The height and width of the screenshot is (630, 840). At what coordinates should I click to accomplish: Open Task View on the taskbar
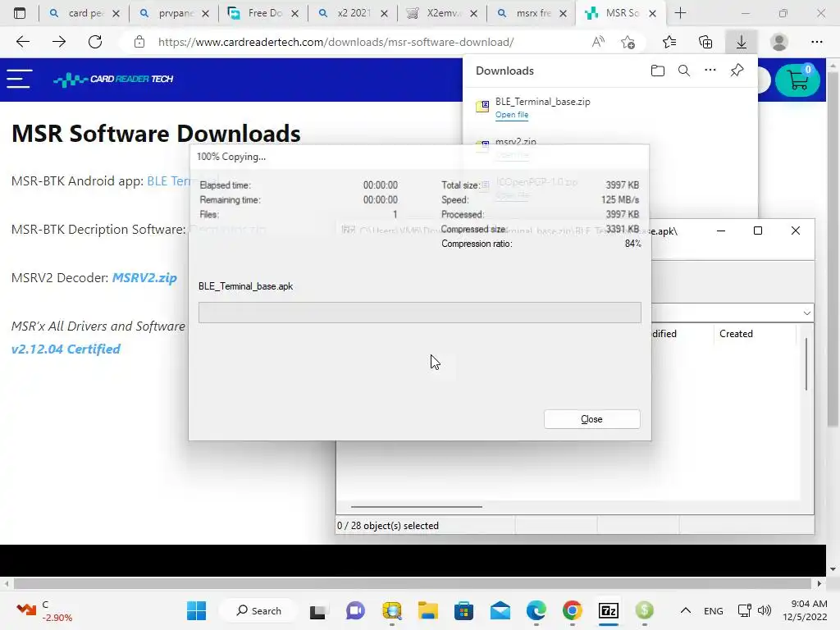(x=317, y=611)
